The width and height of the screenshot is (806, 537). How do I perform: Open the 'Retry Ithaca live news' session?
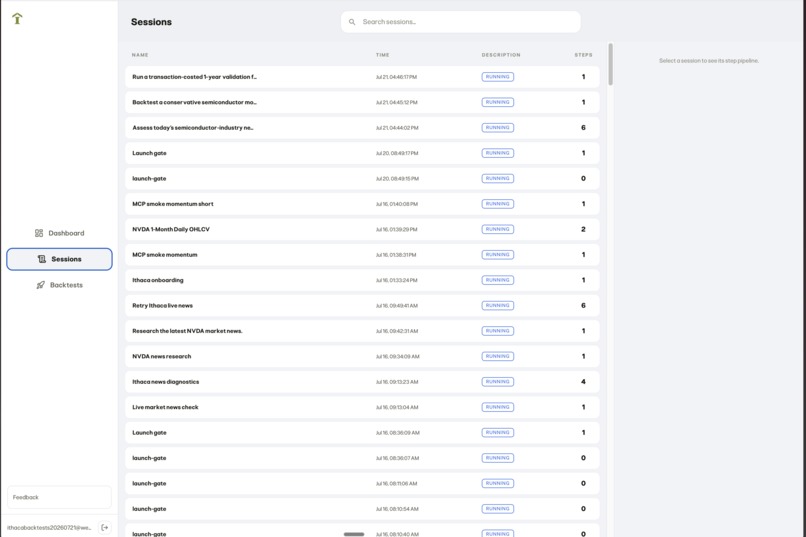click(x=362, y=305)
